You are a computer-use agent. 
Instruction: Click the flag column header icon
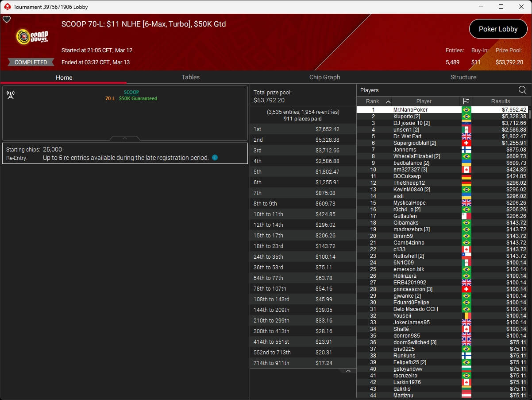(x=466, y=101)
